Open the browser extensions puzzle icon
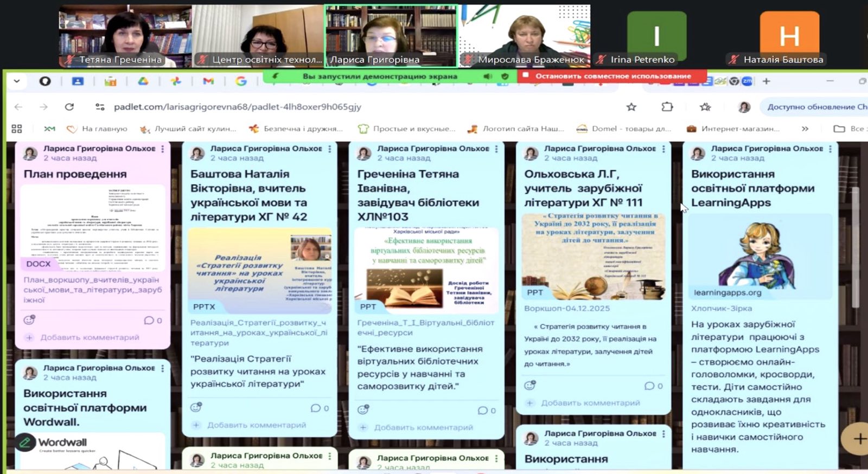 click(x=667, y=107)
